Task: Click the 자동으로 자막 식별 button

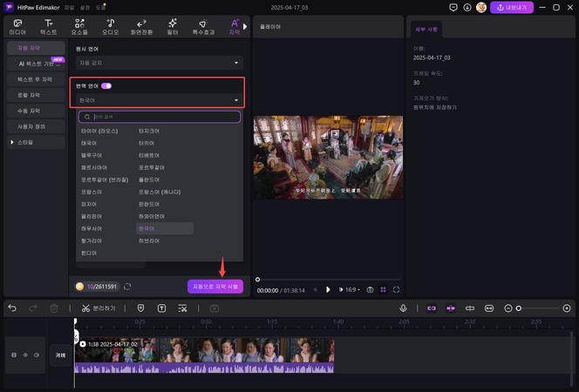Action: click(215, 286)
